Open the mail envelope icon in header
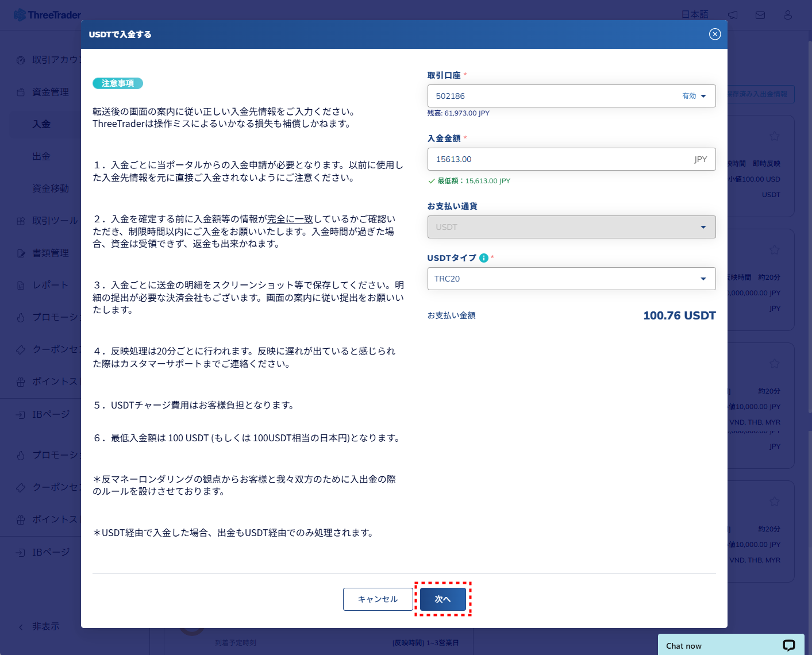 pyautogui.click(x=760, y=16)
